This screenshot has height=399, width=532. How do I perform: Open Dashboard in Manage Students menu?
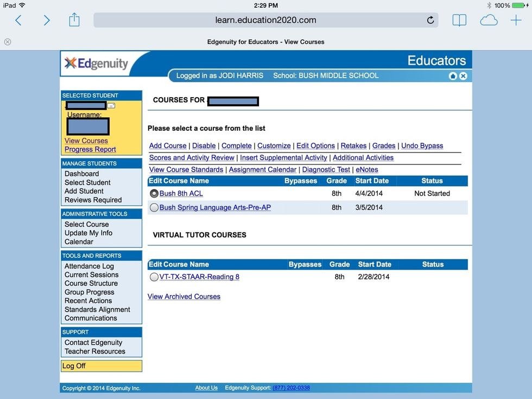(81, 174)
